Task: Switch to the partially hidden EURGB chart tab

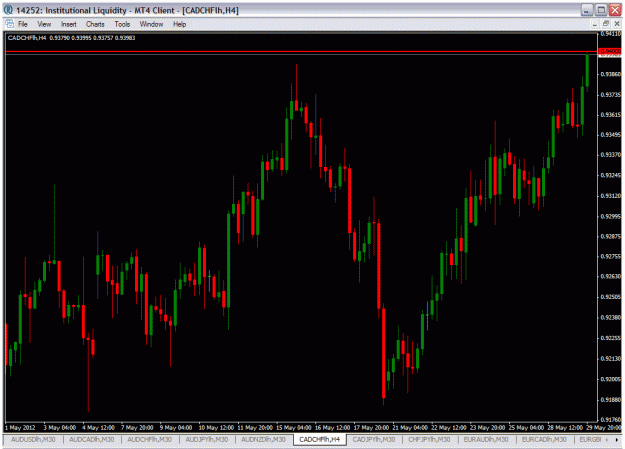Action: [x=590, y=439]
